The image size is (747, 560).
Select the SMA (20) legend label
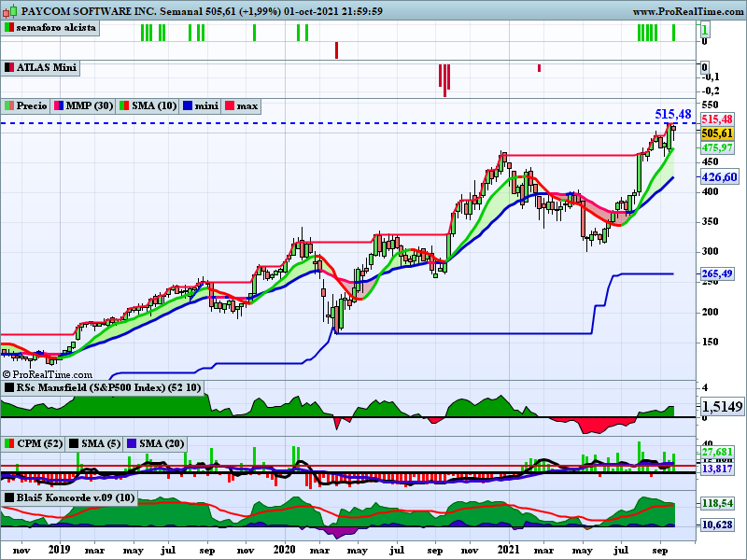(x=155, y=444)
